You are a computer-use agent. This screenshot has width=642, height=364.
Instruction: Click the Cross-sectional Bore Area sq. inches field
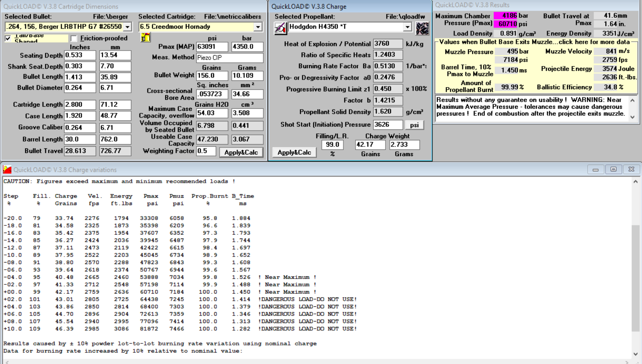[x=212, y=94]
